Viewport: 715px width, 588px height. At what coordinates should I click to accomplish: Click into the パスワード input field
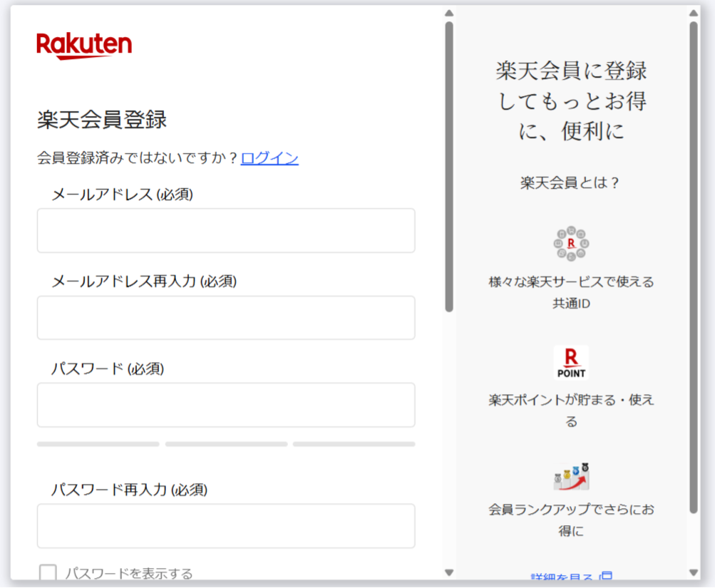coord(226,405)
